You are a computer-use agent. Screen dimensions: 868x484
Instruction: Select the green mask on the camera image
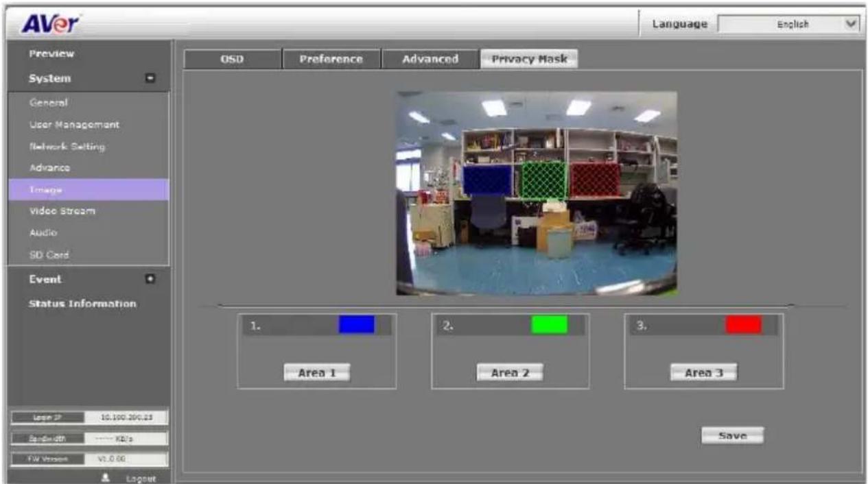[x=543, y=180]
